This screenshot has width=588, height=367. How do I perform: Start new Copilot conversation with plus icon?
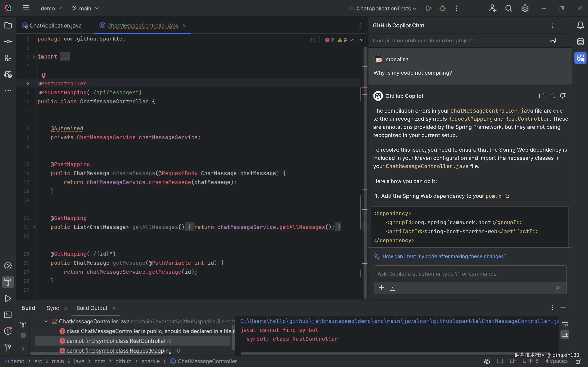(563, 40)
